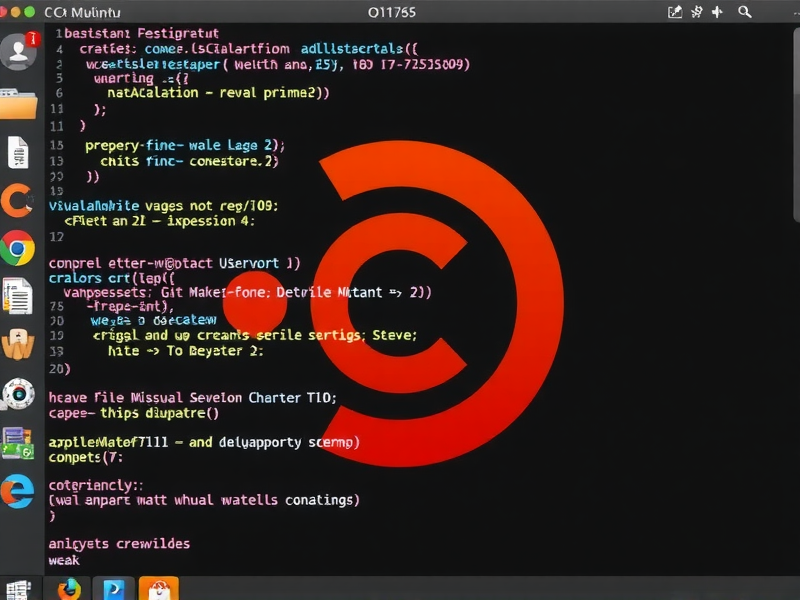
Task: Click the branch glyph beside the edit icon
Action: click(695, 12)
